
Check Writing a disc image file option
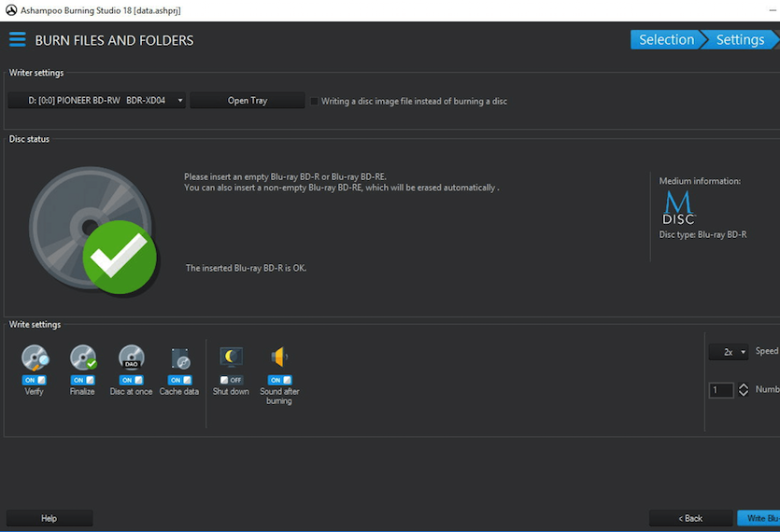(314, 102)
